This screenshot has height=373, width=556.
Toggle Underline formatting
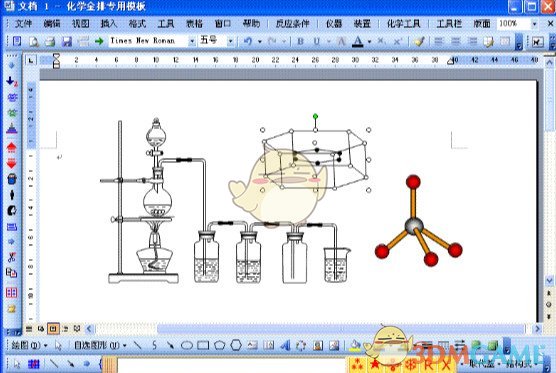[x=317, y=41]
